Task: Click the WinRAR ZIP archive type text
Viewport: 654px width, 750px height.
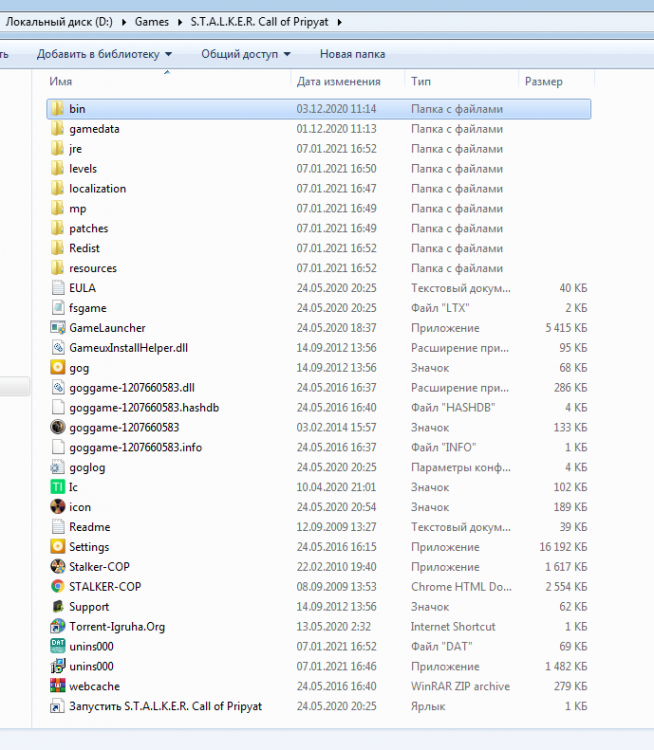Action: [460, 686]
